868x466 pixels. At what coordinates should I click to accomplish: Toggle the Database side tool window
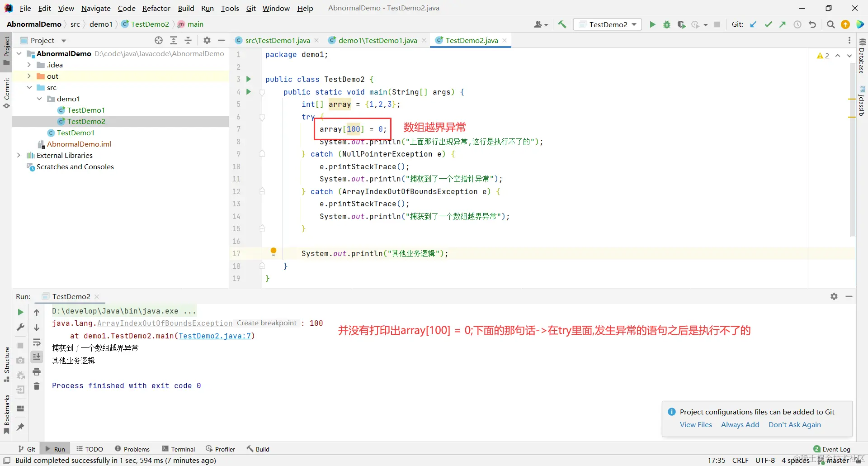(862, 57)
